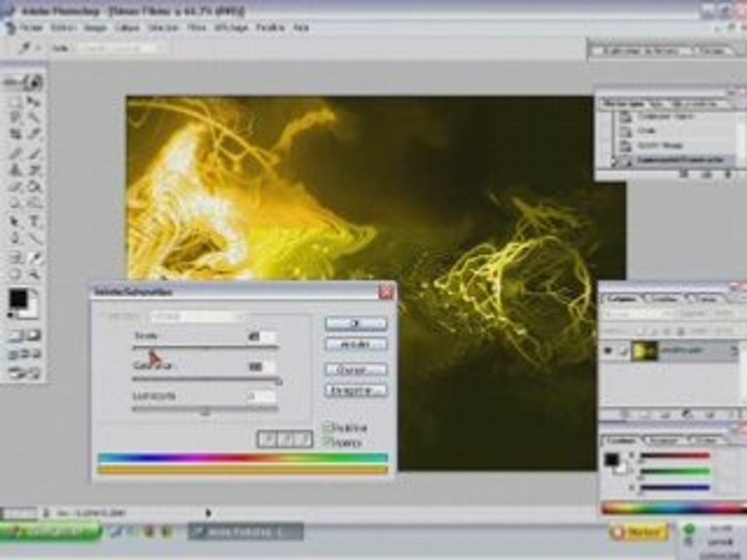Open the Windows Start button
The image size is (747, 560).
[x=51, y=531]
